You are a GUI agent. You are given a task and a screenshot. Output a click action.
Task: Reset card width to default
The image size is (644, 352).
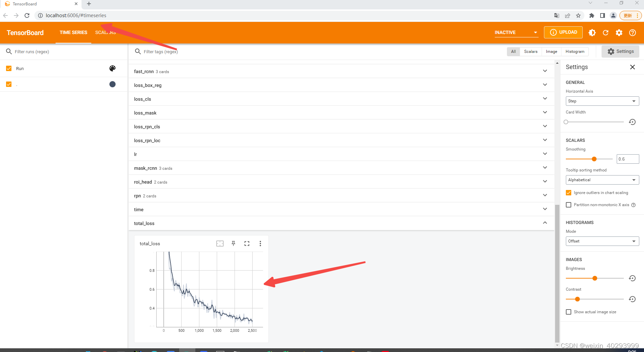point(633,122)
